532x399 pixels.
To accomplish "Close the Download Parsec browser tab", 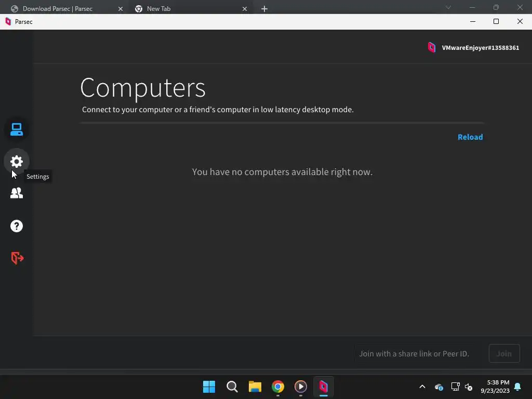I will (121, 9).
